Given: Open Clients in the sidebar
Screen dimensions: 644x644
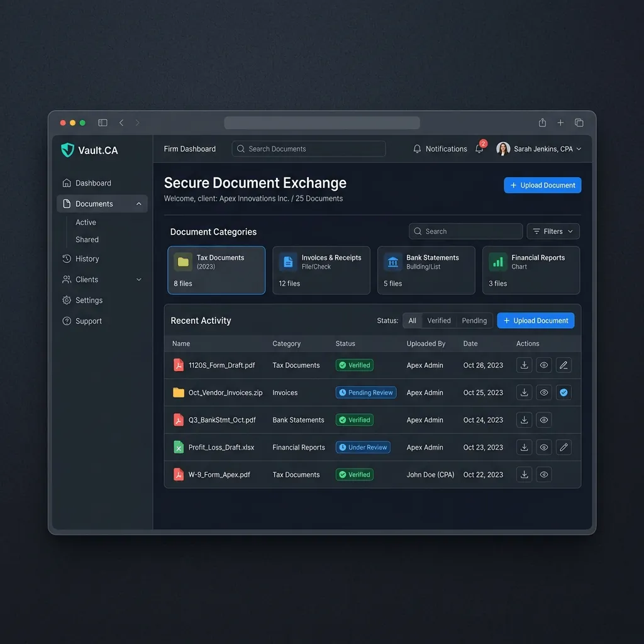Looking at the screenshot, I should coord(102,279).
